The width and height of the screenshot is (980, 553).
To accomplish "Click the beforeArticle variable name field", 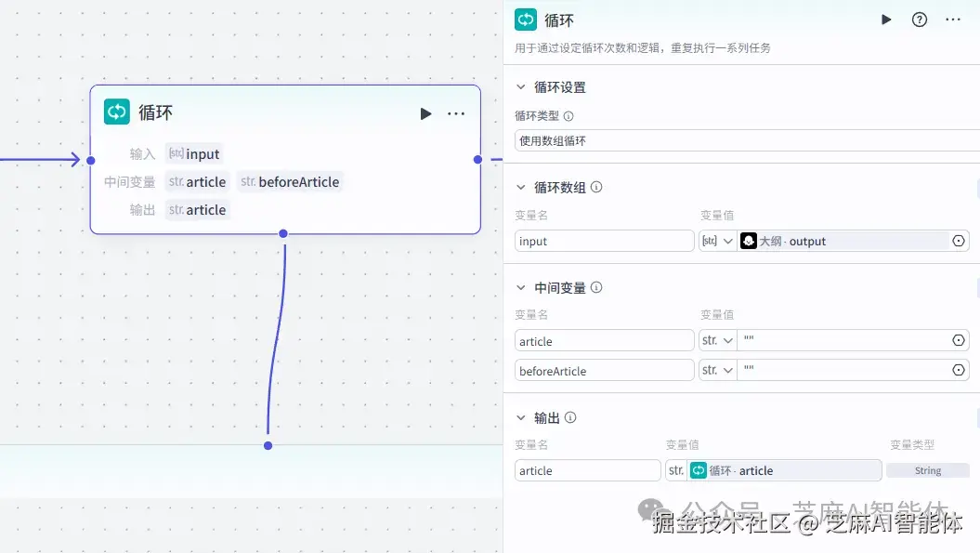I will pos(604,370).
